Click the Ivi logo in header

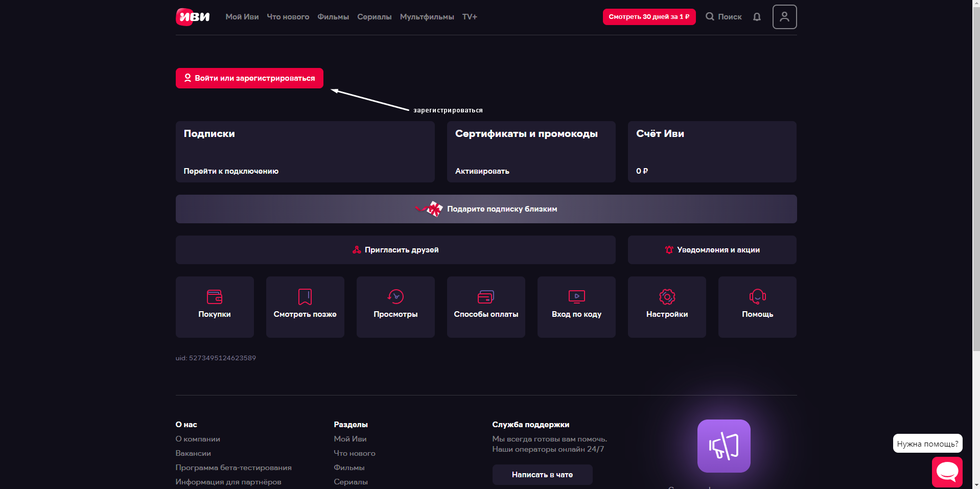pos(193,17)
